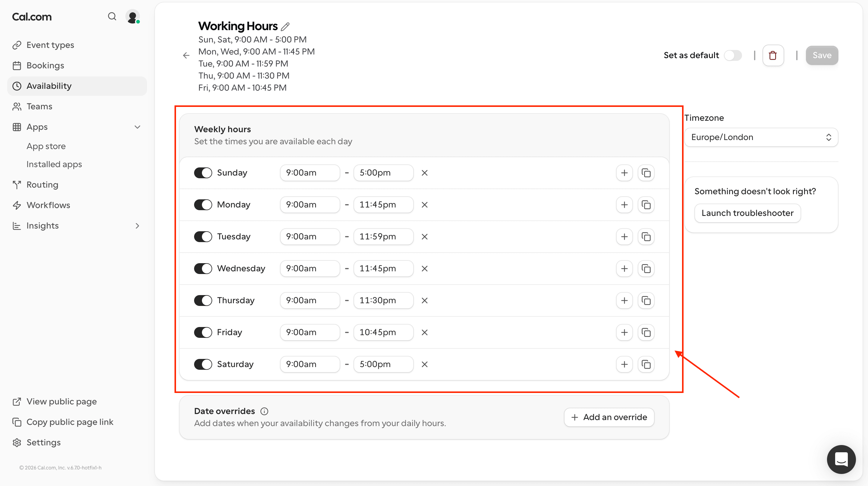Open Bookings in the sidebar

point(77,65)
